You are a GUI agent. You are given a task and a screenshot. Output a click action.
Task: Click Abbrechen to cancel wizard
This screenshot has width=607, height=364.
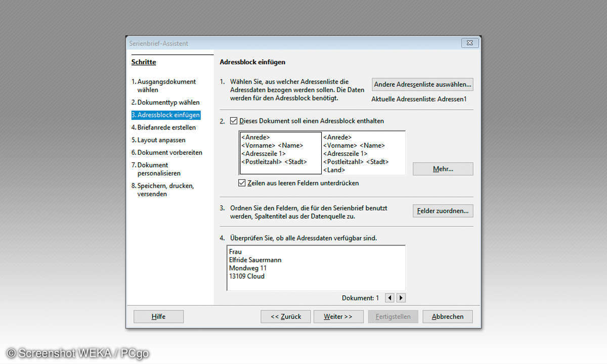[x=447, y=316]
